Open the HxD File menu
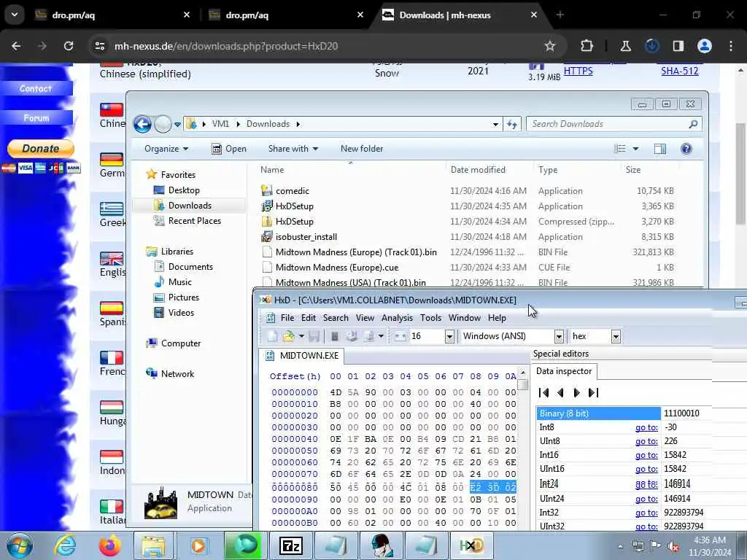 287,318
